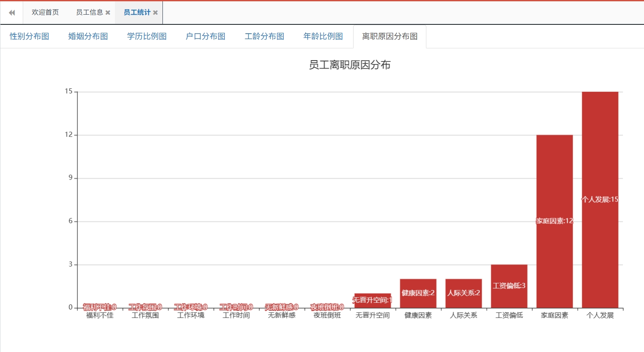This screenshot has height=352, width=644.
Task: View the 学历比例图 chart
Action: pos(146,36)
